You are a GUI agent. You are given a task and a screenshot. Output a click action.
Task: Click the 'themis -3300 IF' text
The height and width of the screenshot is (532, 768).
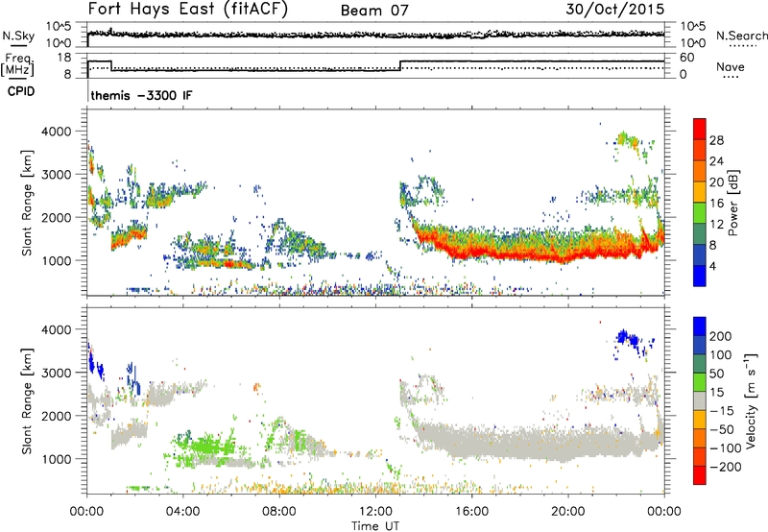141,95
